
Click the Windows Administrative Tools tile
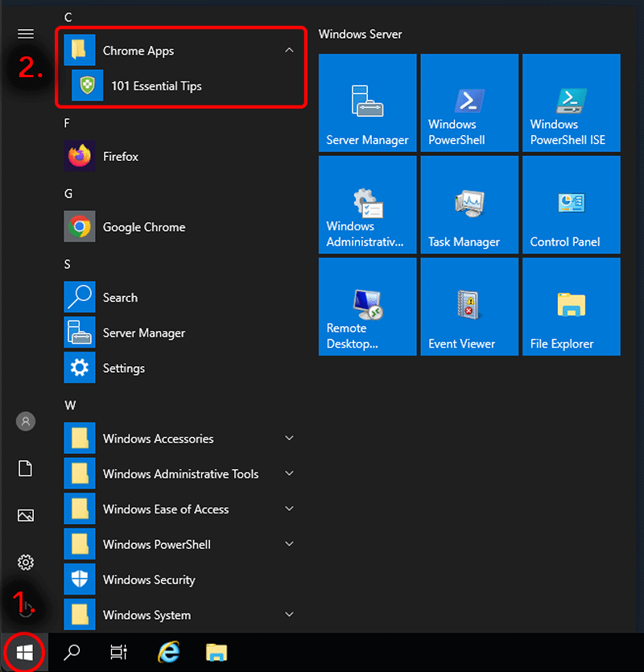[367, 205]
